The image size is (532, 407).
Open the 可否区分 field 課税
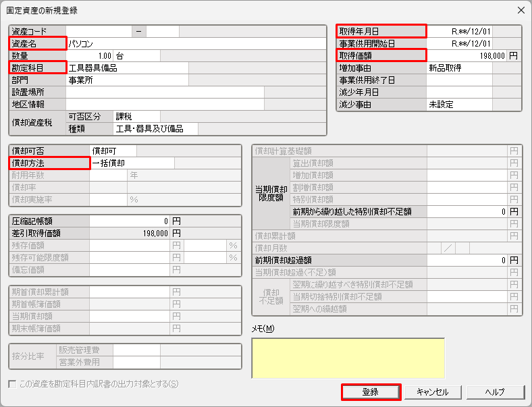(136, 117)
